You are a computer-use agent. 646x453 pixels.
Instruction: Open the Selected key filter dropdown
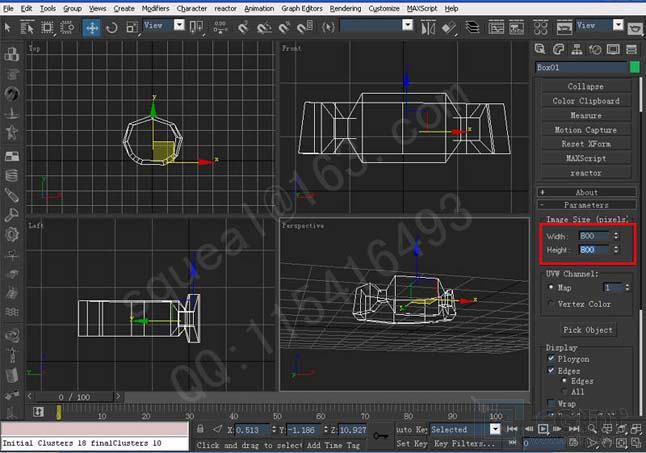click(495, 429)
